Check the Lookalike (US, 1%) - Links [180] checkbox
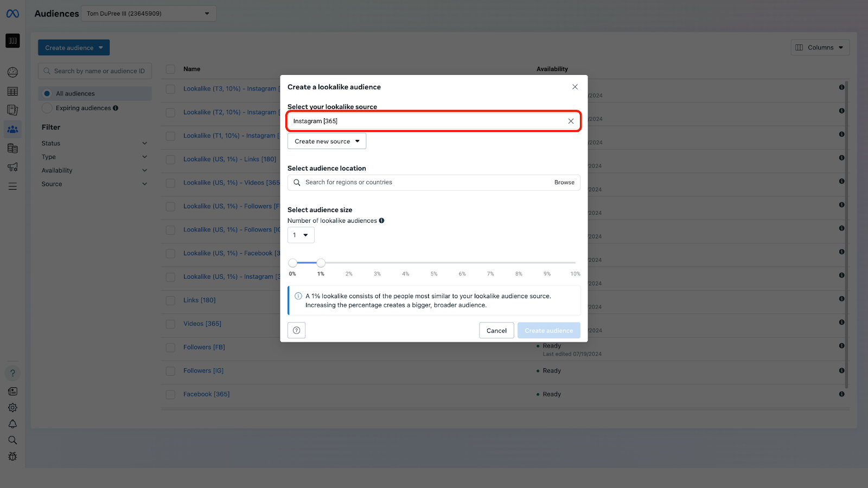 coord(170,159)
